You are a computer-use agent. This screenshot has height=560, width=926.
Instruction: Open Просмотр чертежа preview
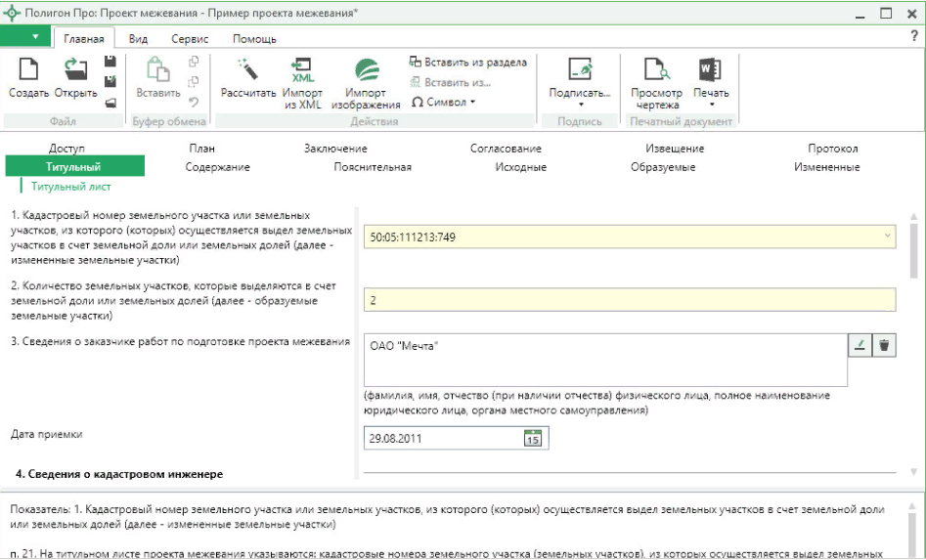click(655, 70)
